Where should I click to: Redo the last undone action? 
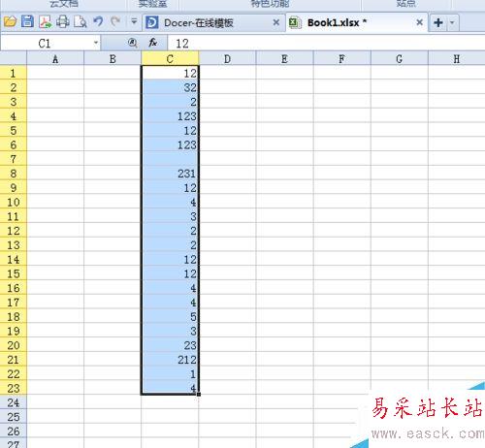click(115, 22)
